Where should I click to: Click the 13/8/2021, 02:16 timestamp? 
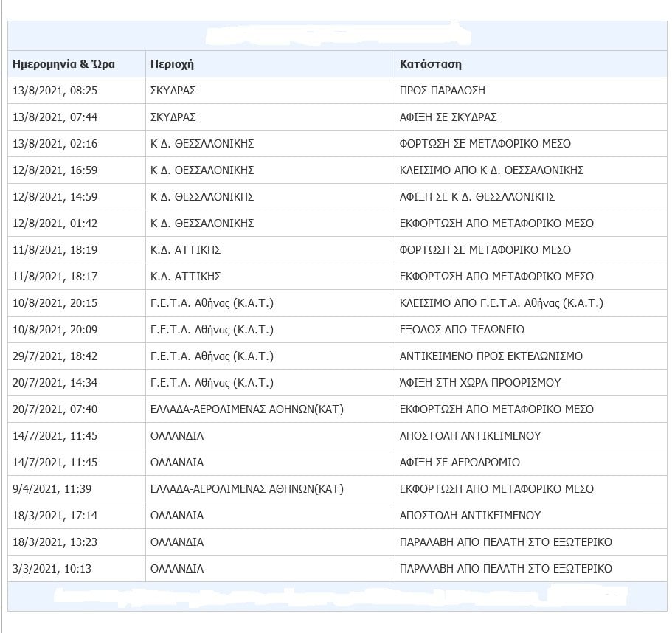[55, 144]
